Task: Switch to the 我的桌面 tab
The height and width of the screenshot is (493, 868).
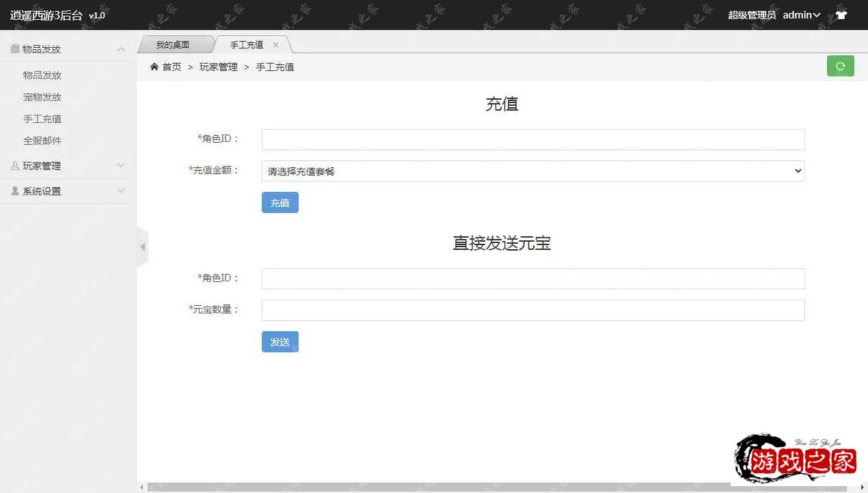Action: (x=173, y=44)
